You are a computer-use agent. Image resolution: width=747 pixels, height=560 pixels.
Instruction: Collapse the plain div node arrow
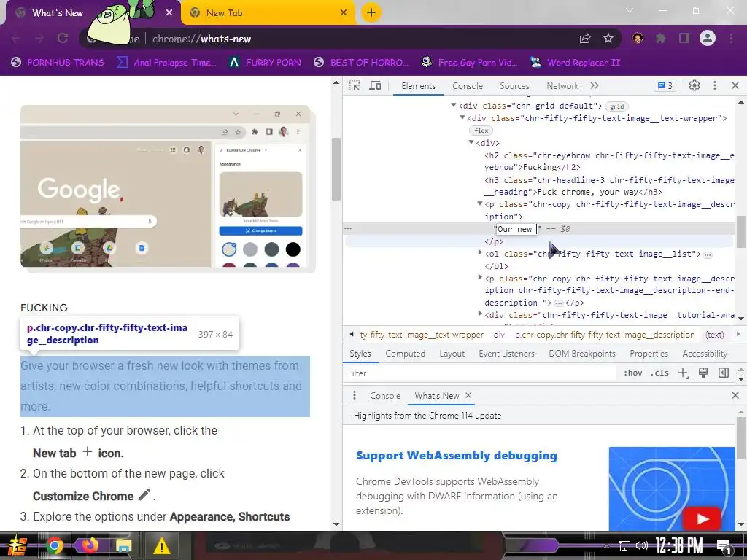tap(471, 142)
